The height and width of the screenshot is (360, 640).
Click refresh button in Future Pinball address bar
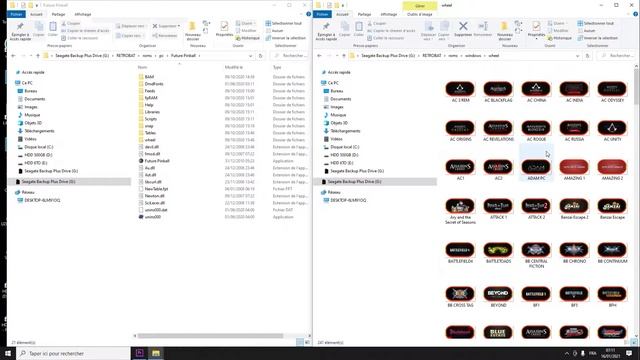click(x=260, y=56)
